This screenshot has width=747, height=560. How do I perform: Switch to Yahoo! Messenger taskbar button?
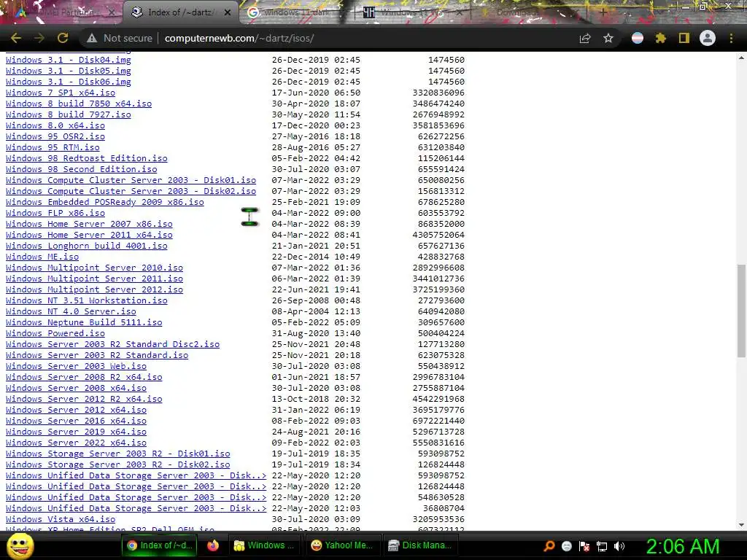pos(342,545)
